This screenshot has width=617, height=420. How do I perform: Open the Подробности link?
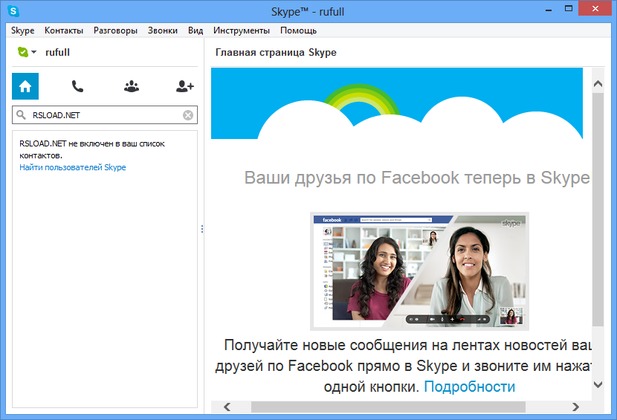[x=469, y=387]
